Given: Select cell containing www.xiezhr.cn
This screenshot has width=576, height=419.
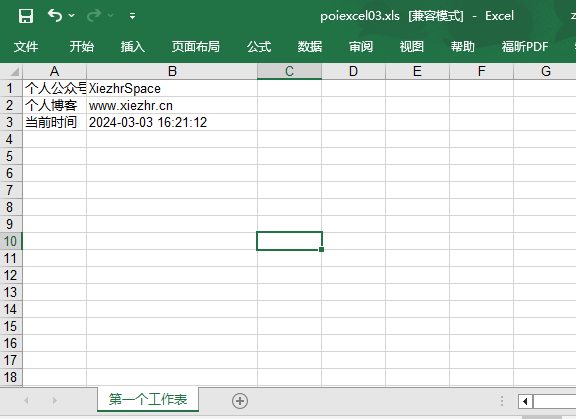Looking at the screenshot, I should tap(172, 105).
